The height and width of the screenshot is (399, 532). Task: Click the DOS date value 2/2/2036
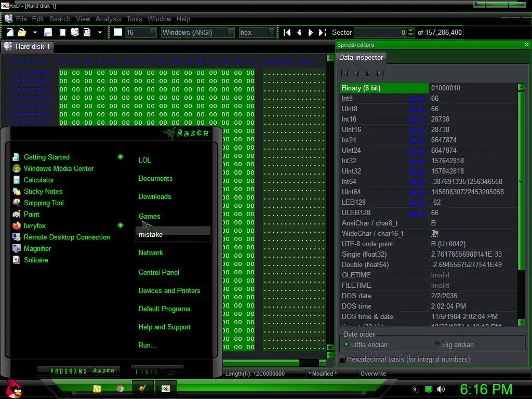click(444, 296)
